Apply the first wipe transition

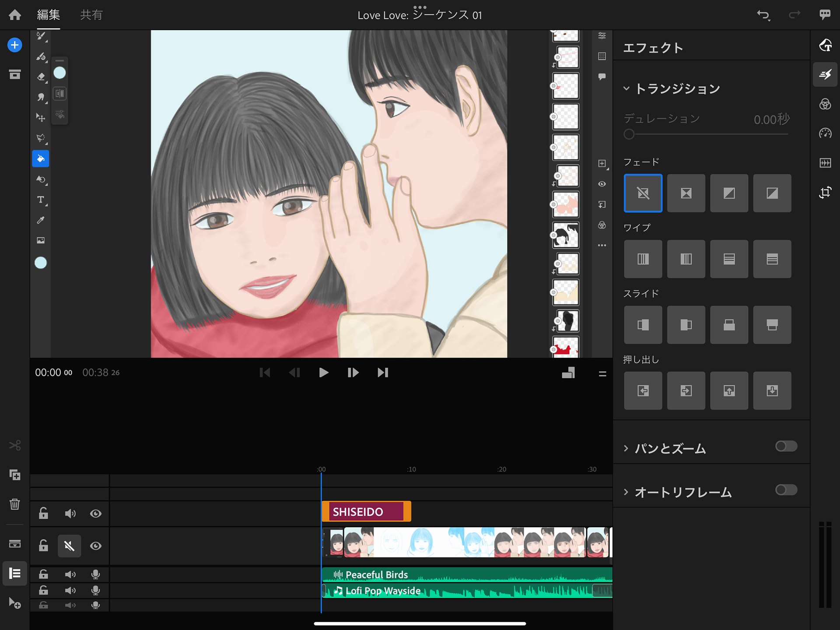643,259
